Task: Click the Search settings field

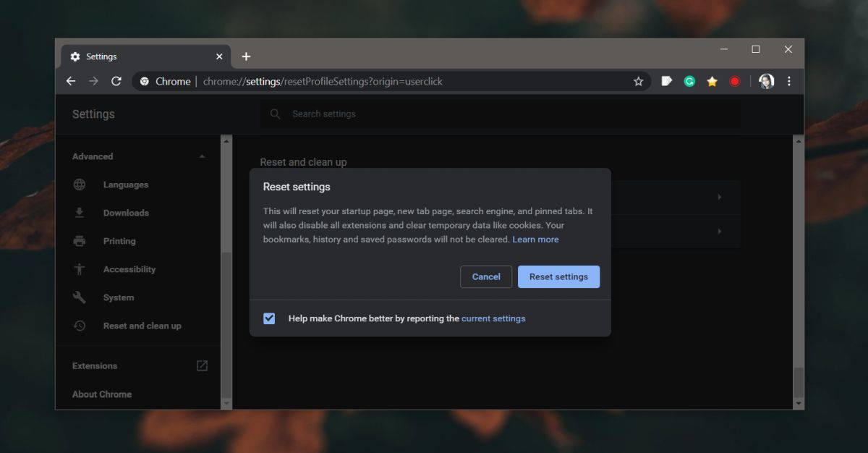Action: [x=500, y=114]
